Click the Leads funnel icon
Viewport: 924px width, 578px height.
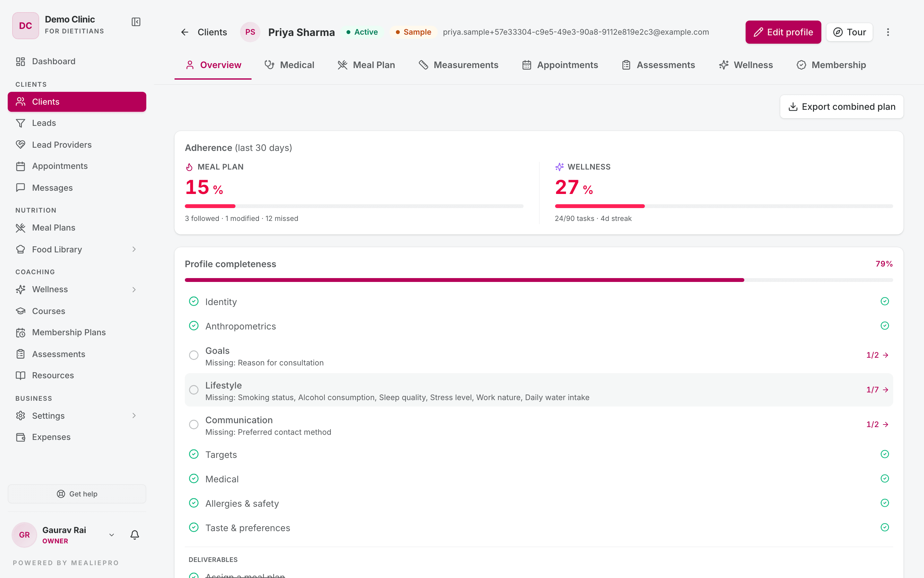point(21,123)
